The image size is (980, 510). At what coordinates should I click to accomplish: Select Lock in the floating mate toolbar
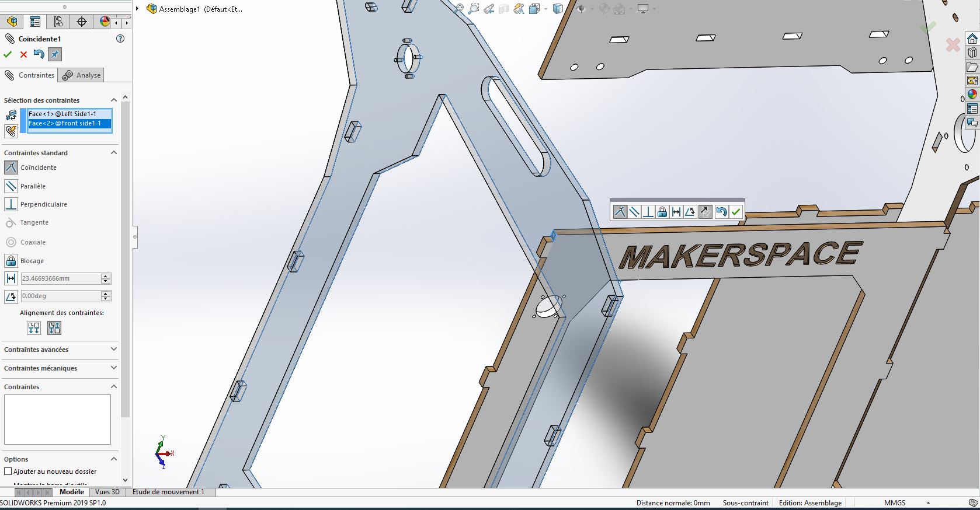click(662, 212)
